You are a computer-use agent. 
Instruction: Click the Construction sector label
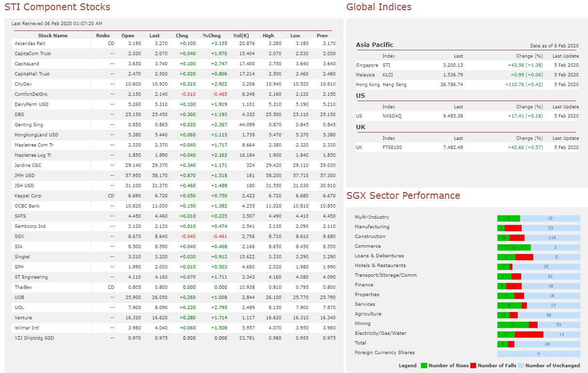370,236
